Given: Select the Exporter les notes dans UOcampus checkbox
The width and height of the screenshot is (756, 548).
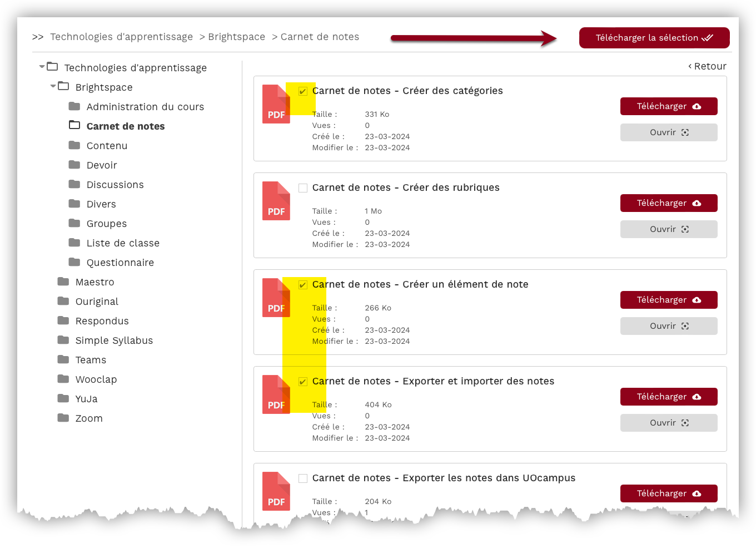Looking at the screenshot, I should tap(303, 478).
